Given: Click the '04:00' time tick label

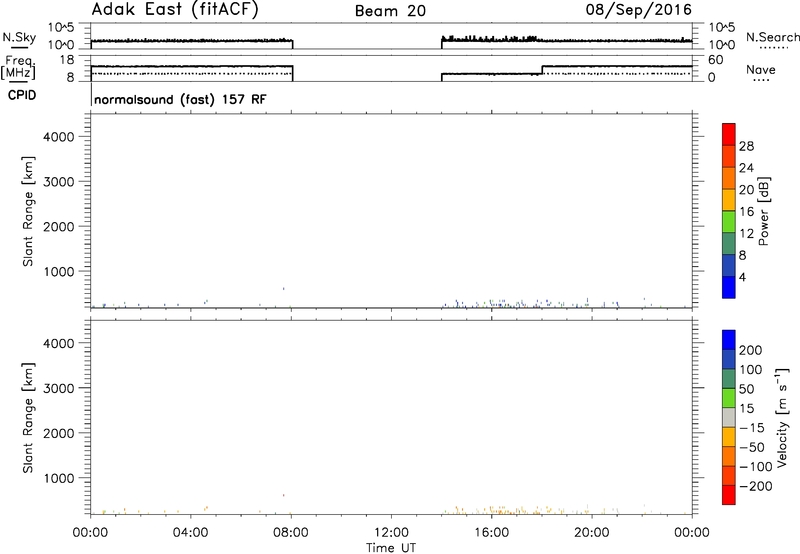Looking at the screenshot, I should [x=190, y=533].
